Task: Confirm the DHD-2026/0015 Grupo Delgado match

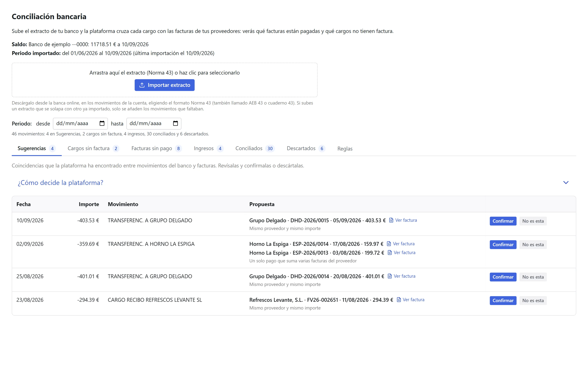Action: tap(503, 221)
